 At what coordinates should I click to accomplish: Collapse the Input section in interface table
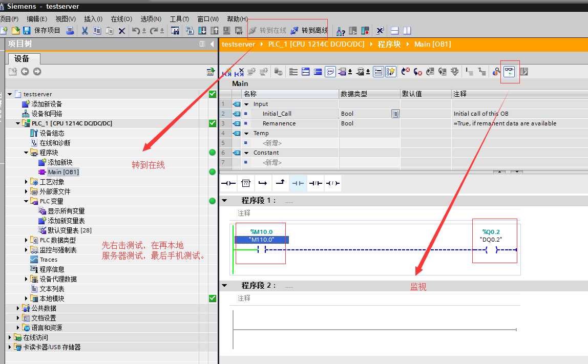[x=246, y=104]
